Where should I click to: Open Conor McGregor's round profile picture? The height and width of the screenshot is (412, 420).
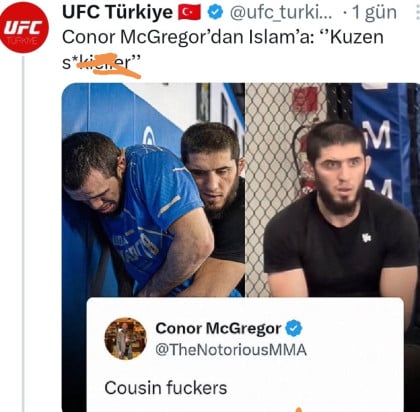pyautogui.click(x=126, y=339)
